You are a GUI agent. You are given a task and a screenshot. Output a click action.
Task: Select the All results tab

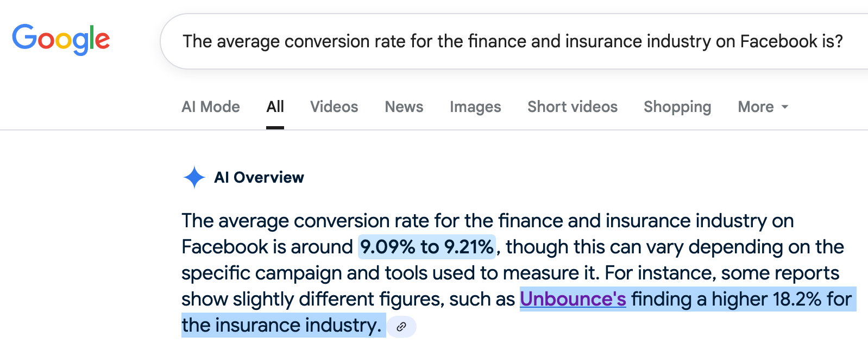coord(275,107)
